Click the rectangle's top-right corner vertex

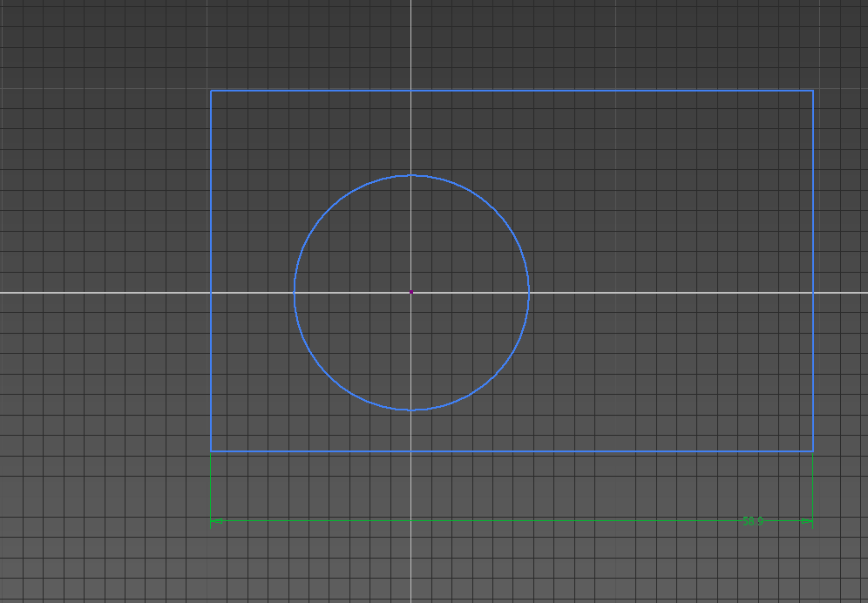coord(813,91)
